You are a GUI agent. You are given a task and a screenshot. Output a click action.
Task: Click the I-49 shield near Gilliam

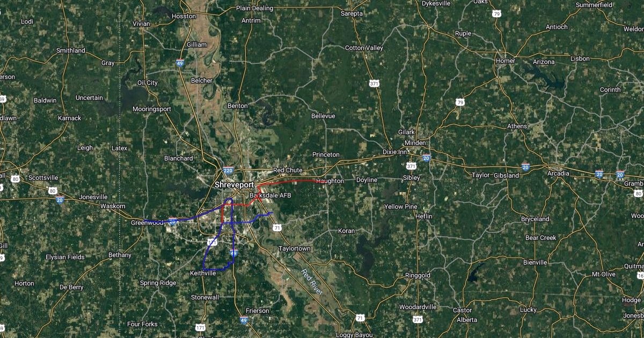coord(180,63)
